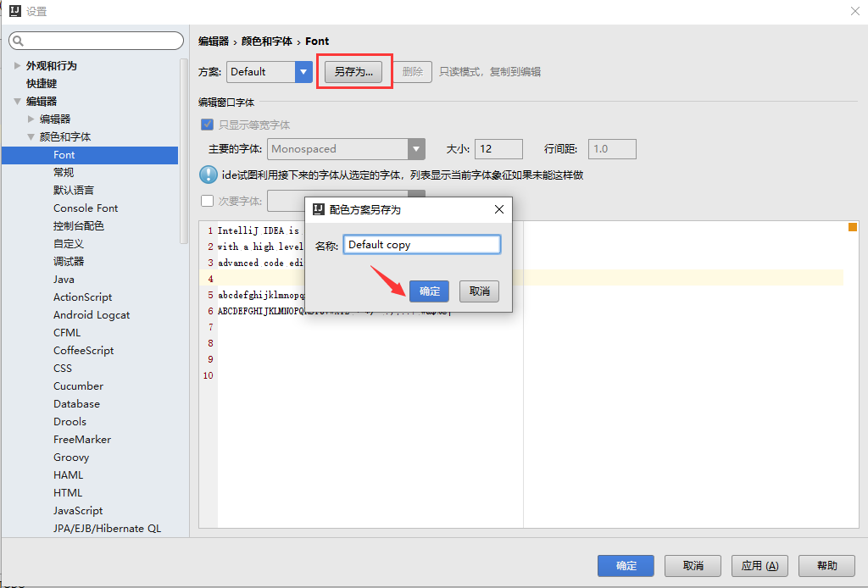Select 控制台配色 in the tree
The width and height of the screenshot is (868, 588).
pyautogui.click(x=79, y=225)
